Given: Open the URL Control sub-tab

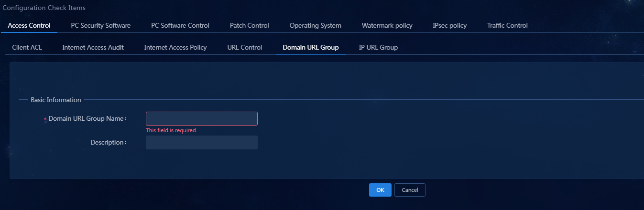Looking at the screenshot, I should [x=245, y=47].
